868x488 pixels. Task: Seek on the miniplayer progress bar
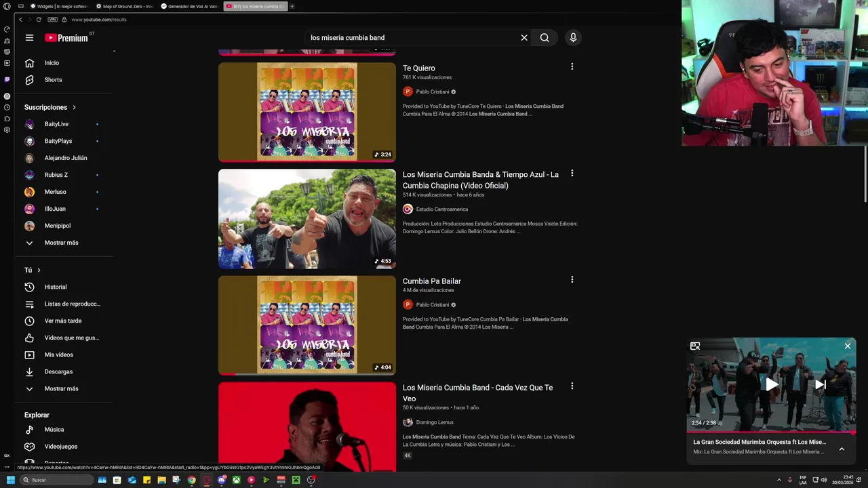tap(772, 432)
